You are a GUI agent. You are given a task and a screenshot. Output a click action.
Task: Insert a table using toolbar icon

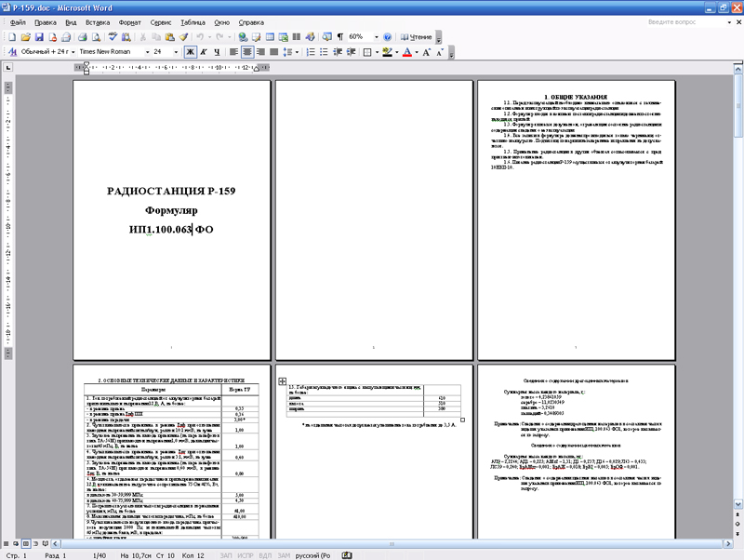(269, 37)
